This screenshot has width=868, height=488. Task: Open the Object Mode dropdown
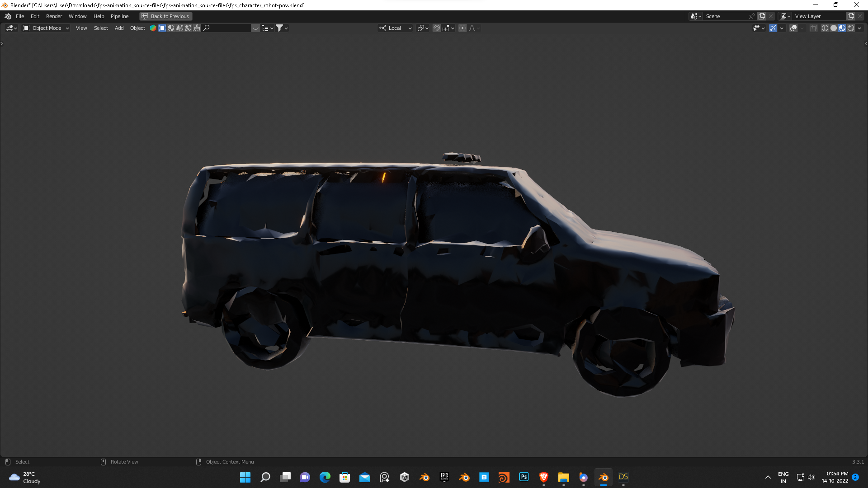pyautogui.click(x=45, y=28)
